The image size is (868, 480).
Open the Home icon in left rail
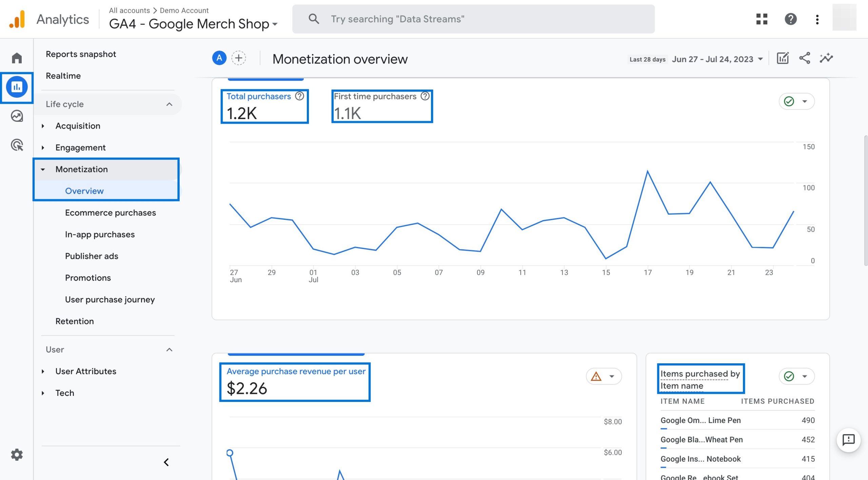[17, 58]
